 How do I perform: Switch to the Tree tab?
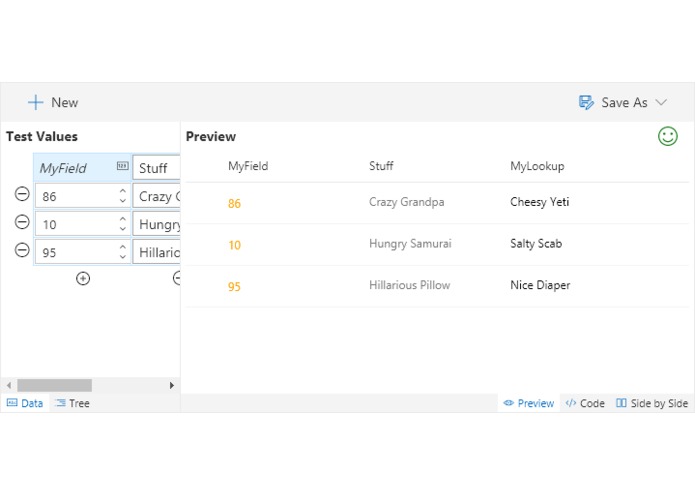pos(72,403)
